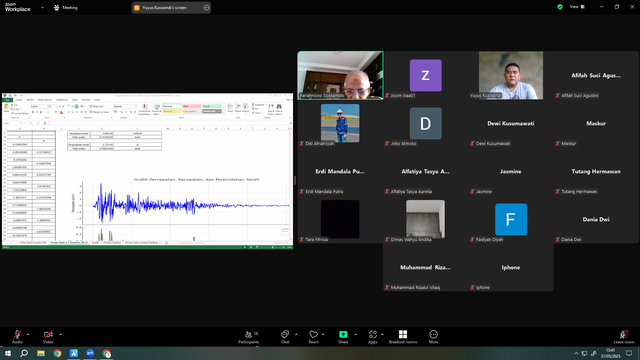Open the Excel File tab
The image size is (640, 360).
click(7, 100)
